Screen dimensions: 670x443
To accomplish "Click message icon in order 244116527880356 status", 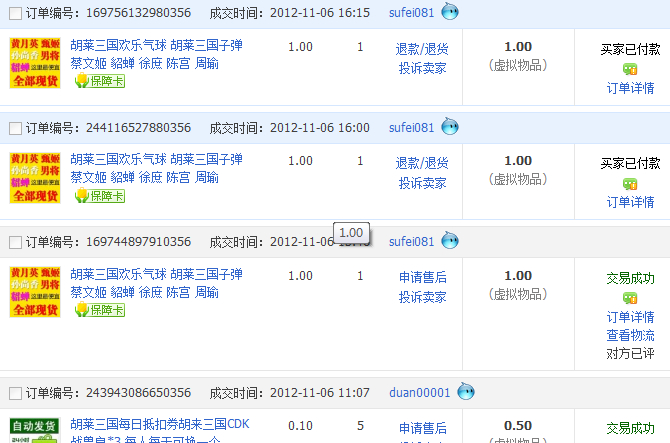I will (x=630, y=184).
